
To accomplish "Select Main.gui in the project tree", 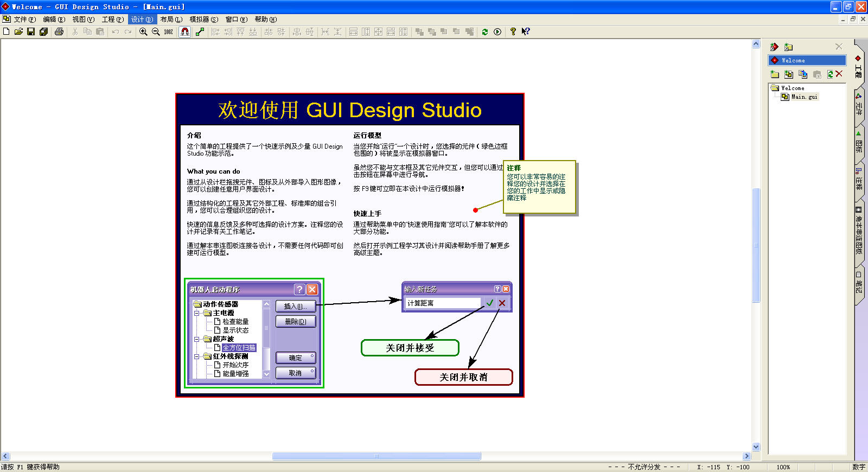I will 804,97.
